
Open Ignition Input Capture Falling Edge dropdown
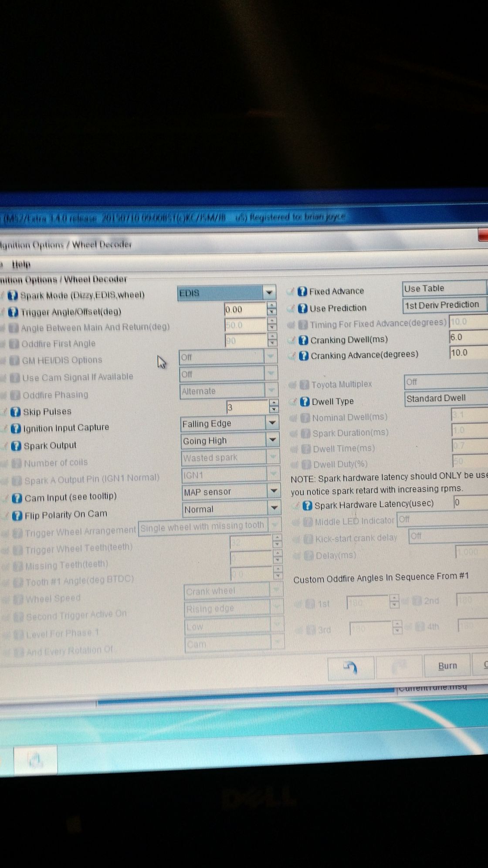point(230,424)
